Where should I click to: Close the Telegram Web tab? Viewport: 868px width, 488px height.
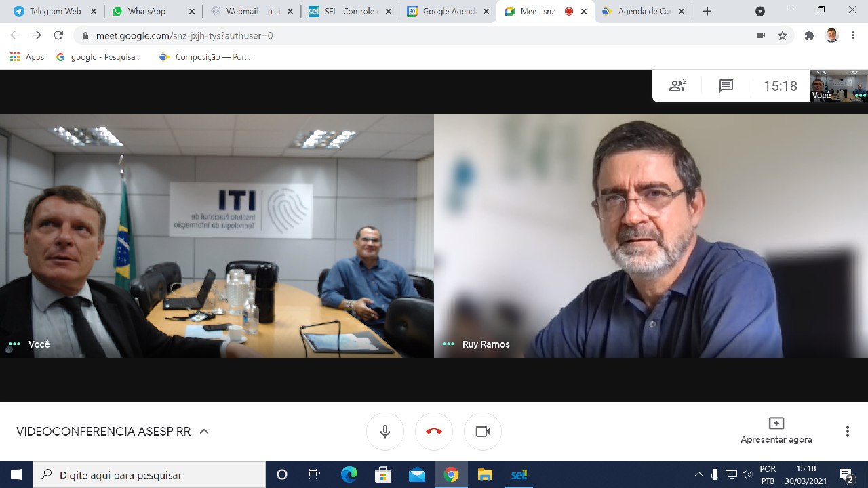click(92, 12)
